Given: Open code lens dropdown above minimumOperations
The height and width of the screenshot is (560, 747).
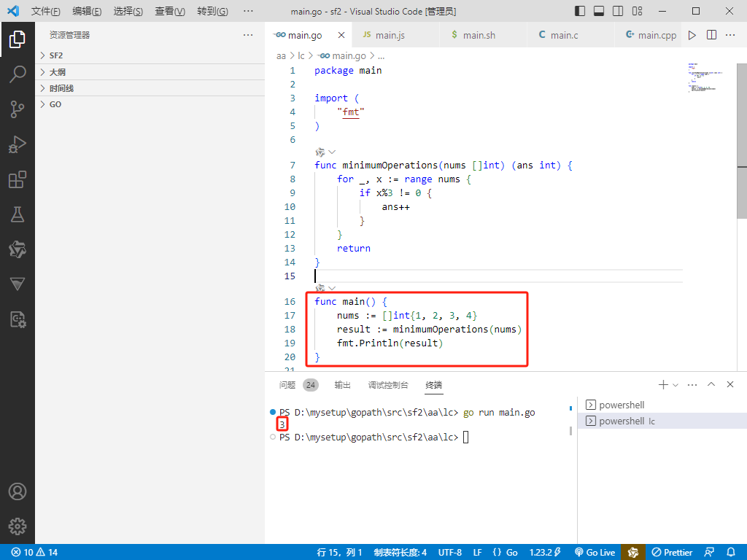Looking at the screenshot, I should tap(332, 152).
